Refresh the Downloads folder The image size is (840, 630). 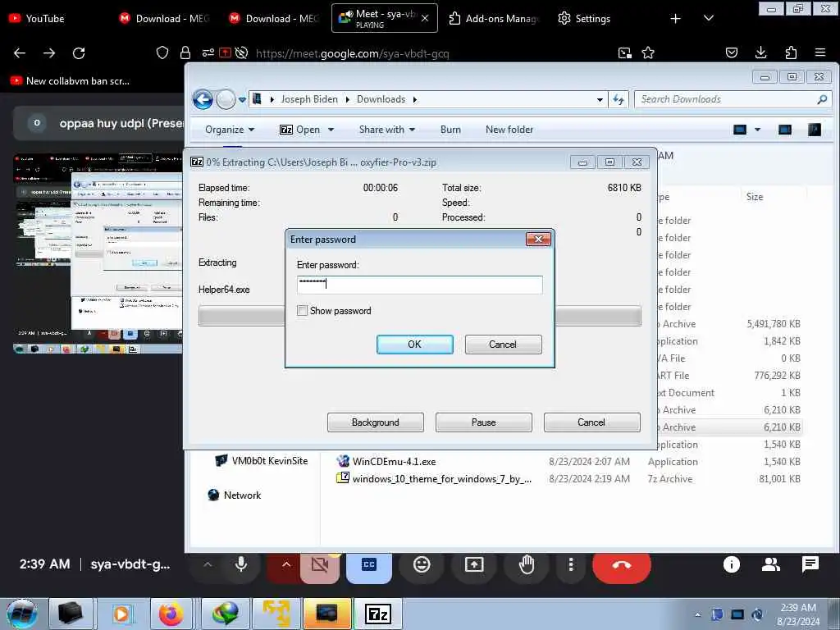point(619,99)
